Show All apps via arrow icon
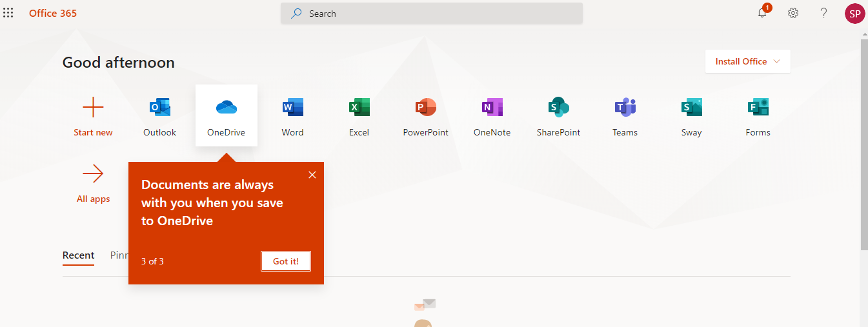The image size is (868, 327). [93, 173]
